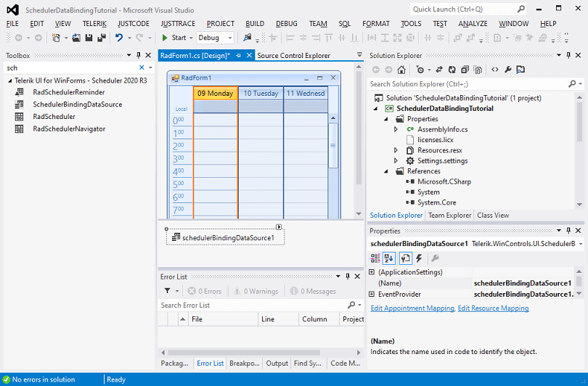Viewport: 588px width, 386px height.
Task: Click Edit Appointment Mapping link
Action: pos(412,308)
